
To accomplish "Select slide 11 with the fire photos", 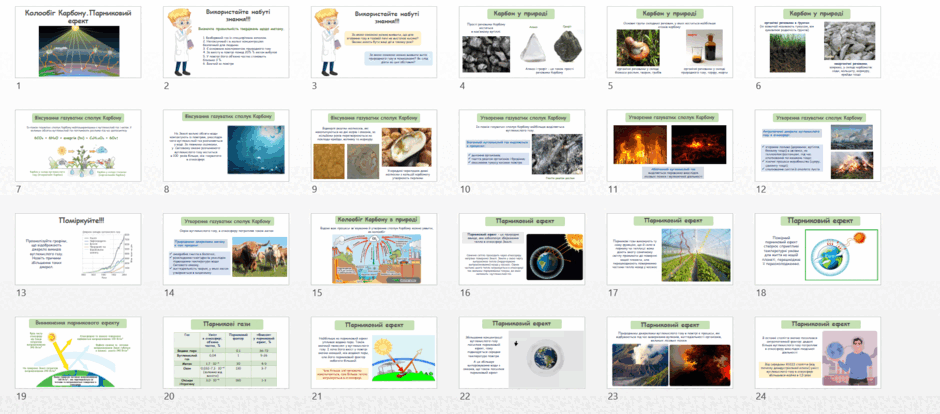I will (x=670, y=145).
